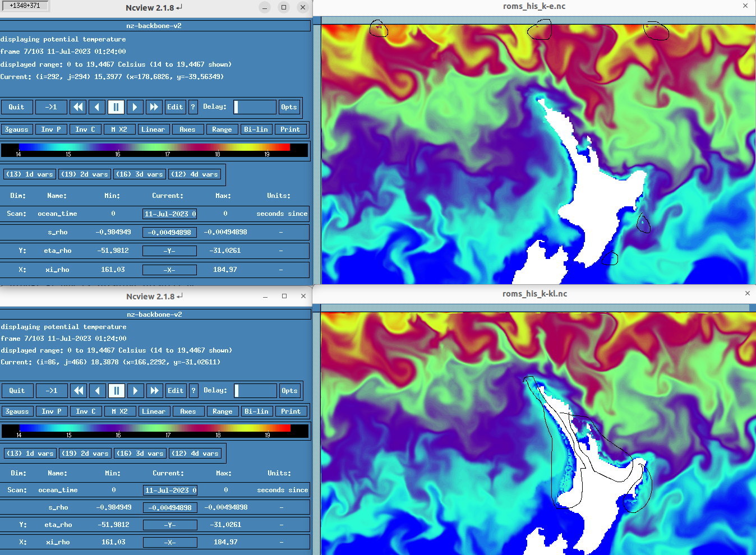Click the Delay slider in upper Ncview window
Viewport: 756px width, 555px height.
(x=255, y=107)
